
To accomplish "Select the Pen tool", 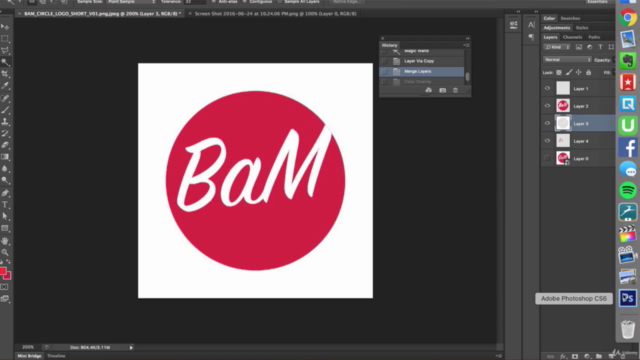I will pyautogui.click(x=5, y=193).
